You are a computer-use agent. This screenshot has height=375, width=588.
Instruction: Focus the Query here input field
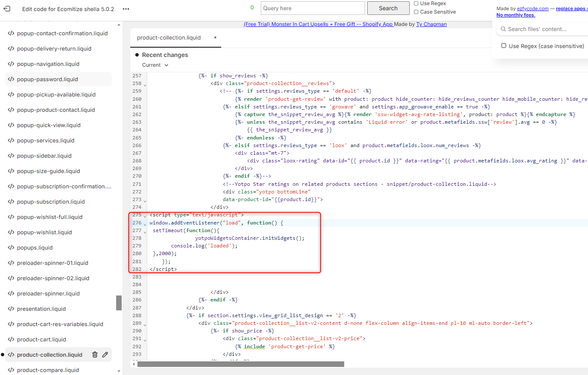pos(312,8)
